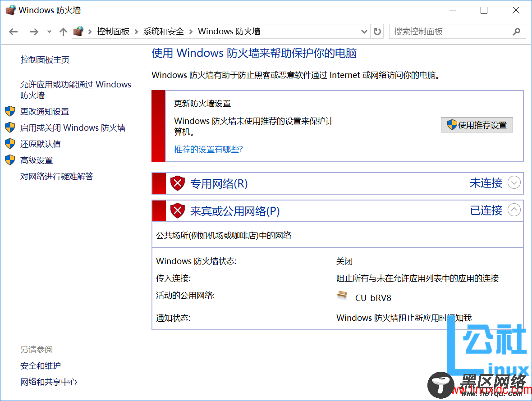Open 网络和共享中心 link

[49, 382]
